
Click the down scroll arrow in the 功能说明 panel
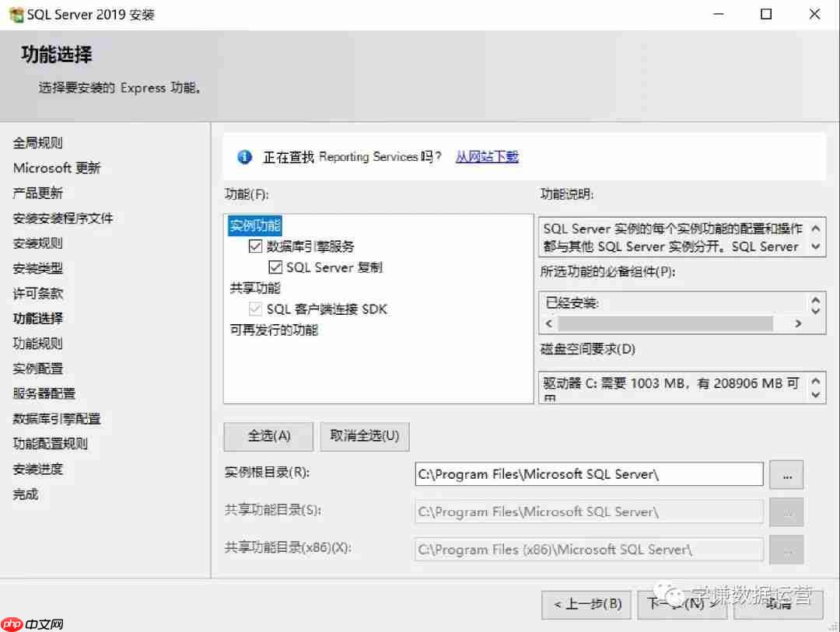[816, 246]
